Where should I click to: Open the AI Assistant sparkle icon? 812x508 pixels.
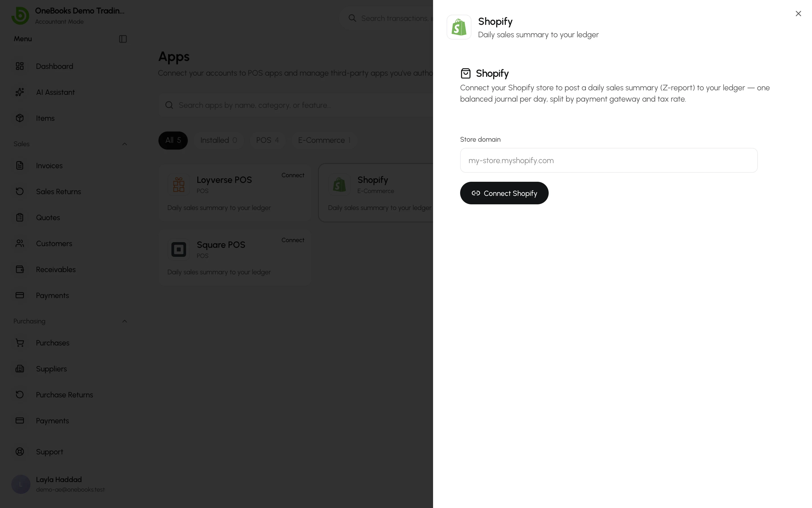pos(20,92)
